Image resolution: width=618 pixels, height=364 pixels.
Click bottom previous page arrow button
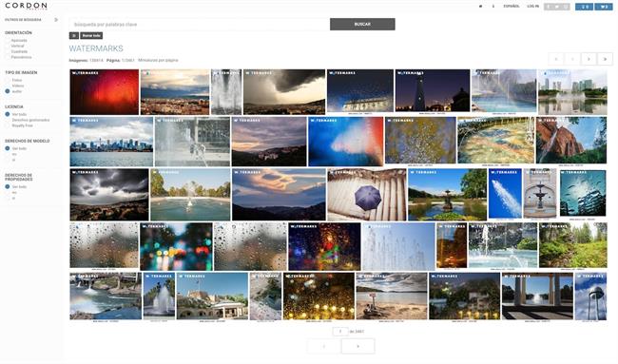click(324, 346)
